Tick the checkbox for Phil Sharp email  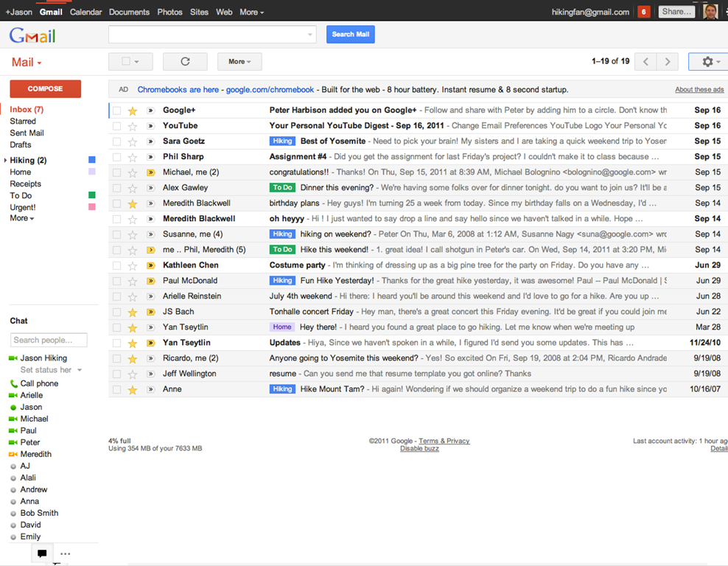click(116, 157)
